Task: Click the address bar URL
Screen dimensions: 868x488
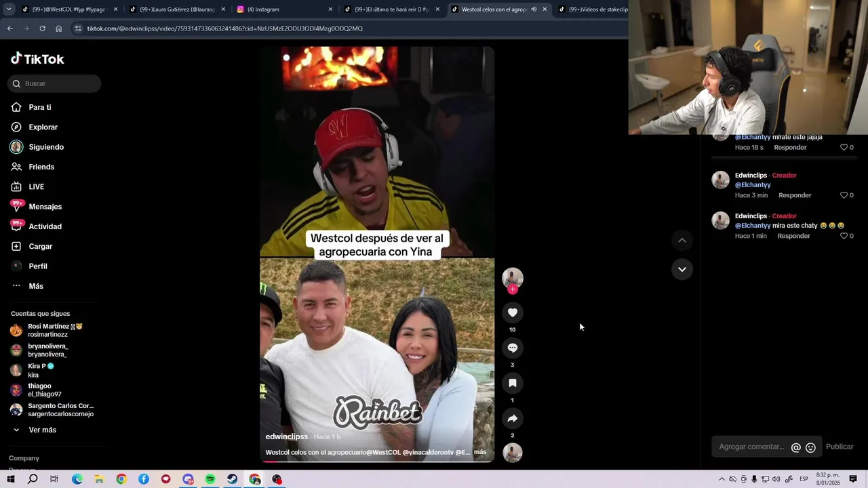Action: pos(224,28)
